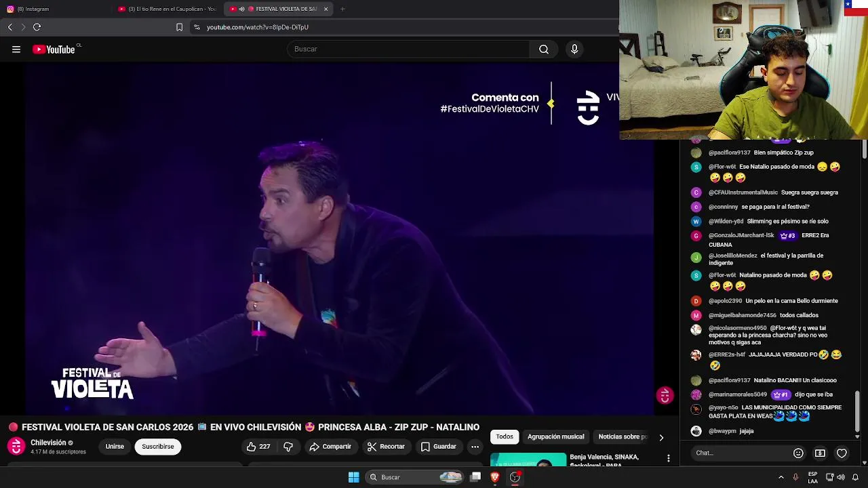Jump to chat bottom via down arrow
Screen dimensions: 868x488
pyautogui.click(x=857, y=436)
